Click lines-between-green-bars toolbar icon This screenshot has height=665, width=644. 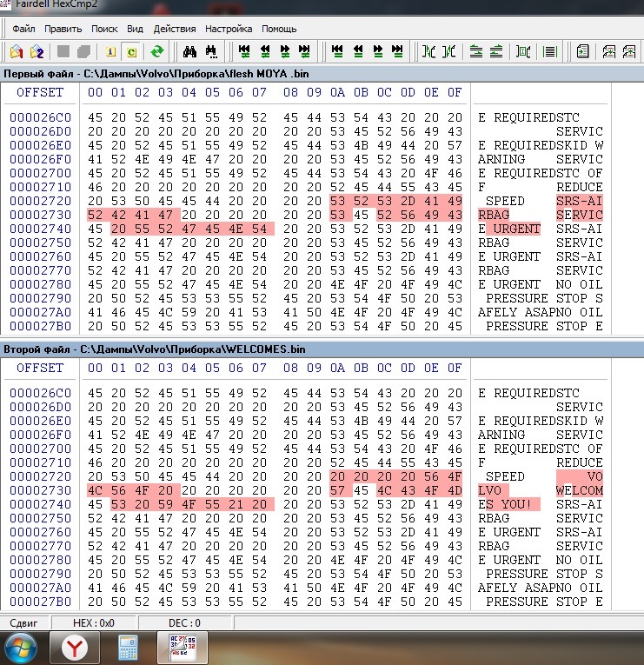[550, 52]
